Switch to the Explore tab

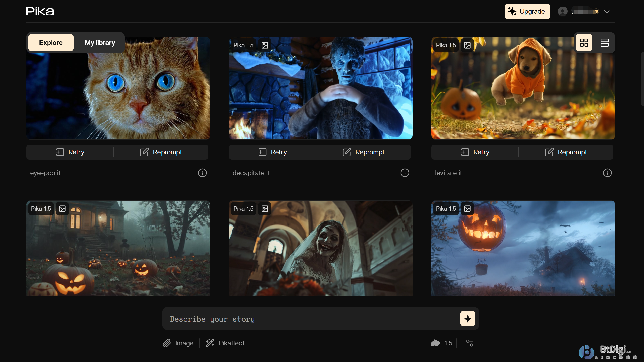pyautogui.click(x=51, y=43)
